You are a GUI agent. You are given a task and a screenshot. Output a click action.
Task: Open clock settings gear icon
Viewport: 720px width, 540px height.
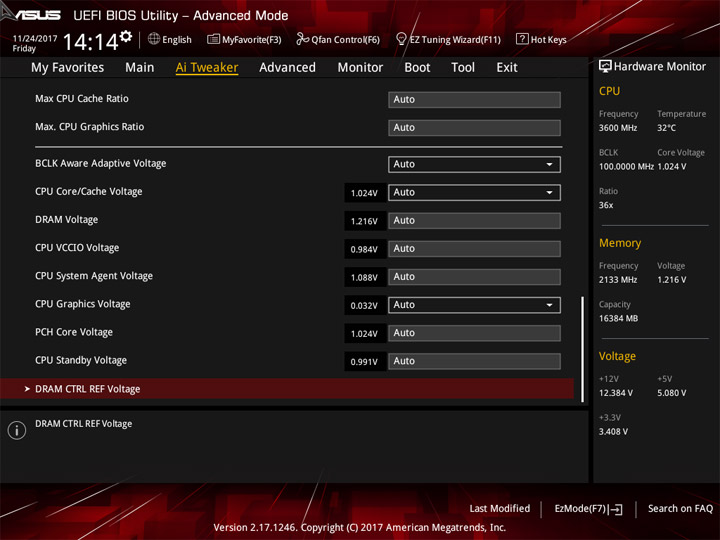[125, 36]
